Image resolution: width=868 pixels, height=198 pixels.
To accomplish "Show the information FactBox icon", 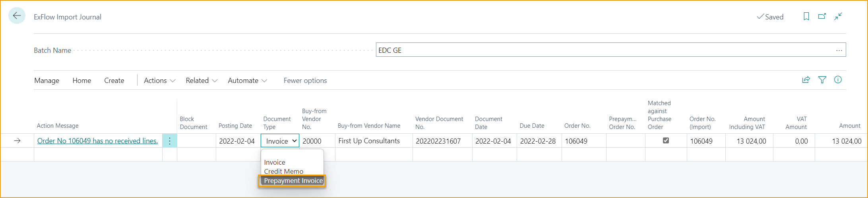I will (x=838, y=80).
